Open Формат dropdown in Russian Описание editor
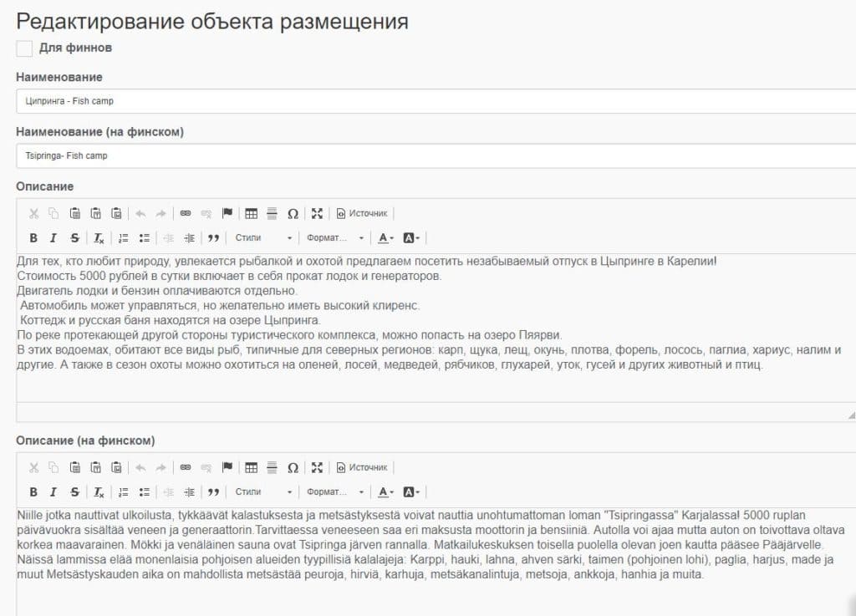The width and height of the screenshot is (856, 616). [334, 238]
